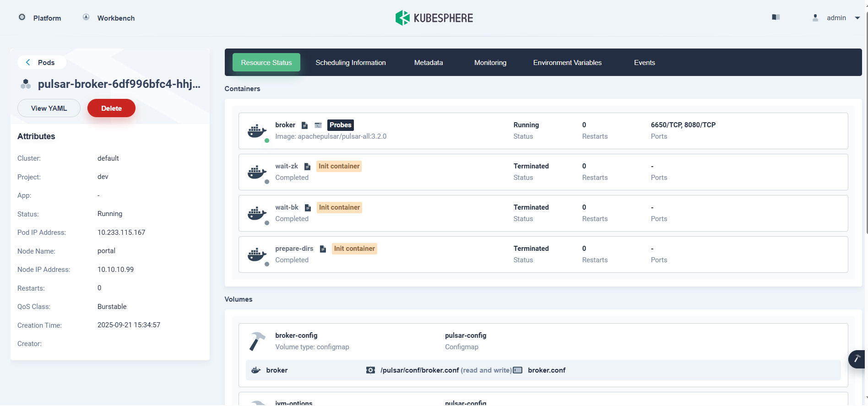The image size is (868, 406).
Task: Click the Init container badge on wait-zk
Action: coord(339,166)
